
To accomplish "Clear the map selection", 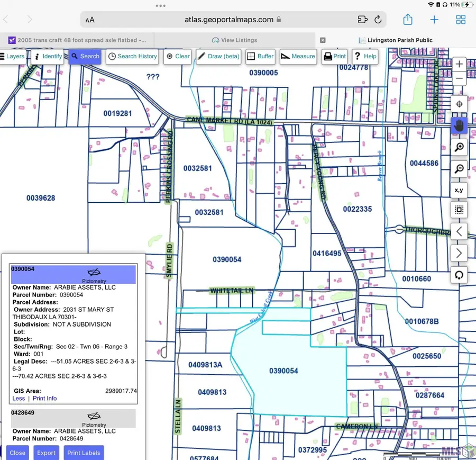I will click(x=178, y=56).
